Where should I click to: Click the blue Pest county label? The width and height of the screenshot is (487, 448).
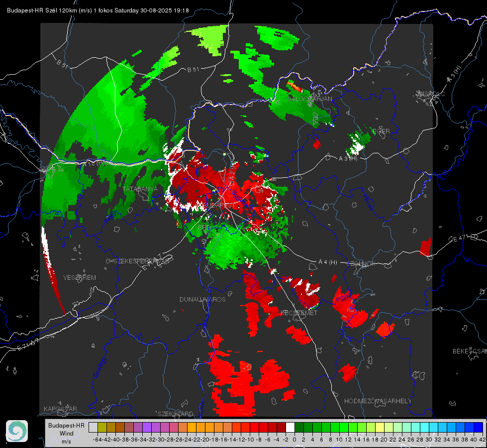point(343,299)
